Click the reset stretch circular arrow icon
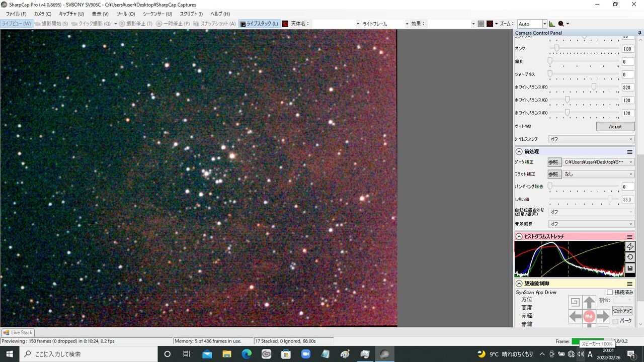 [630, 257]
